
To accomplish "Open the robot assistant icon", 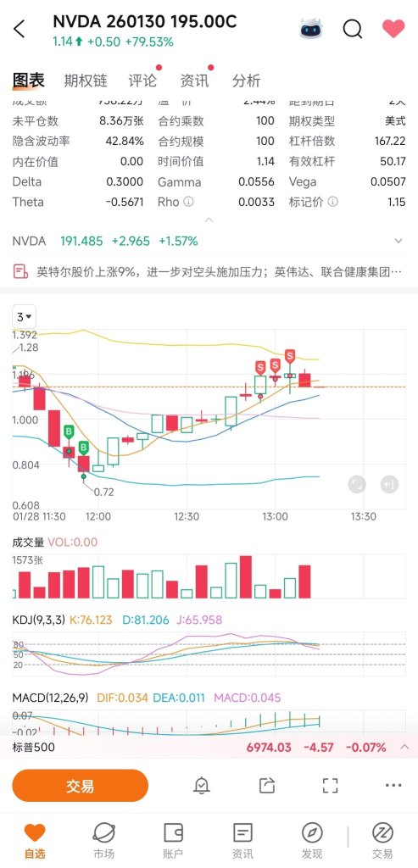I will (312, 28).
